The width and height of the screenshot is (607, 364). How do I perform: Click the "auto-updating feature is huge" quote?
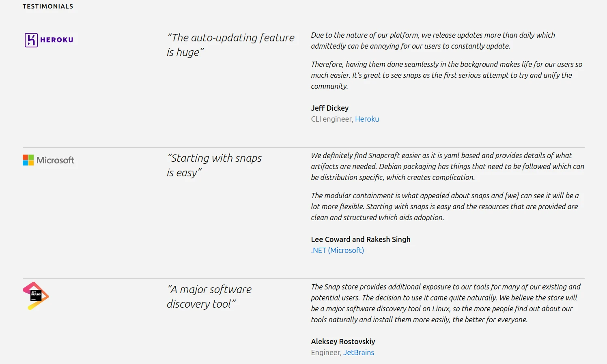[x=230, y=45]
